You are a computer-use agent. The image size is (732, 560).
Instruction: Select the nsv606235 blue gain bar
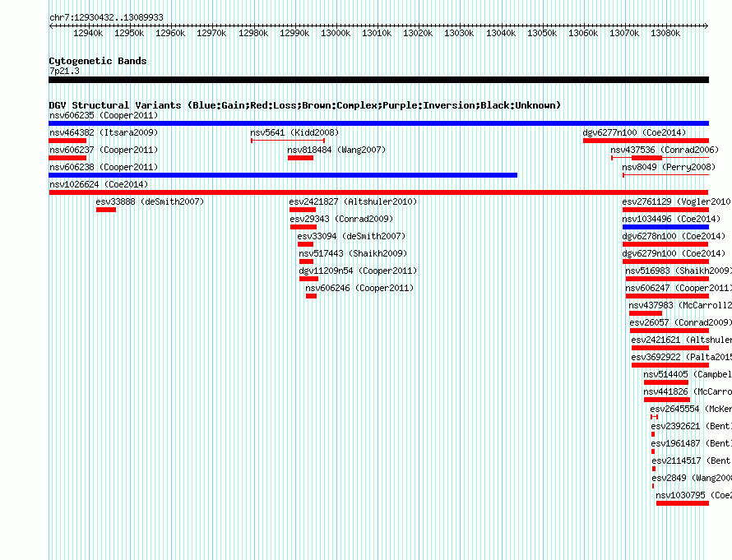tap(378, 123)
